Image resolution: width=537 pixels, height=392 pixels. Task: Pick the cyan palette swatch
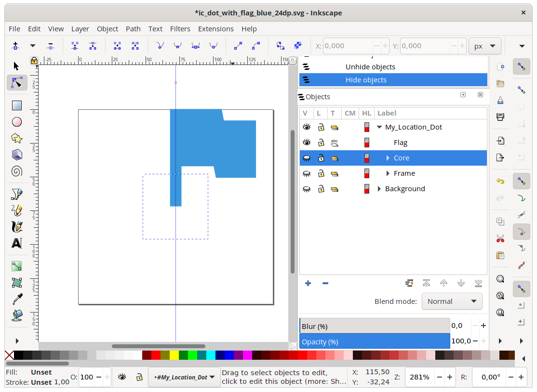[211, 355]
